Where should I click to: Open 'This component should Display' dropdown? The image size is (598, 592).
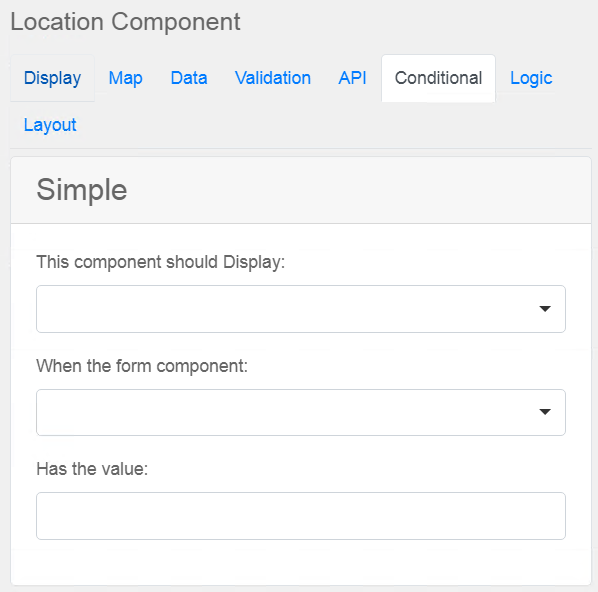click(x=301, y=309)
